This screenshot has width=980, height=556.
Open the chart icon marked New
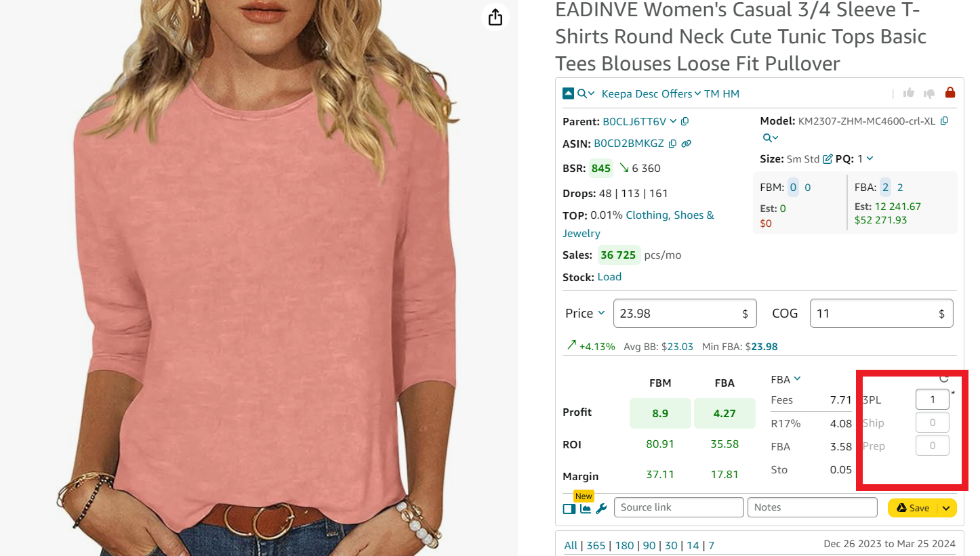pos(586,509)
